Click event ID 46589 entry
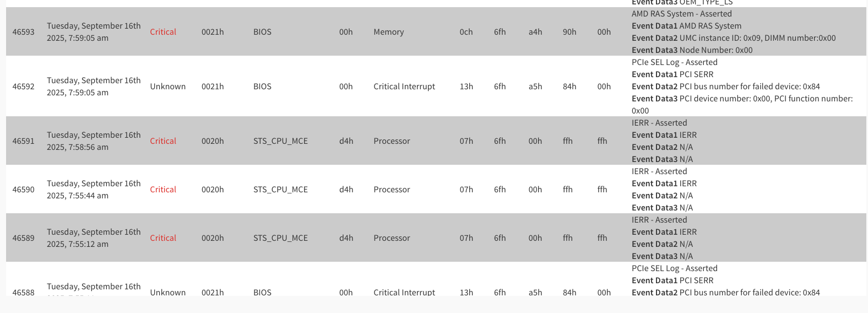Viewport: 868px width, 313px height. (x=23, y=238)
